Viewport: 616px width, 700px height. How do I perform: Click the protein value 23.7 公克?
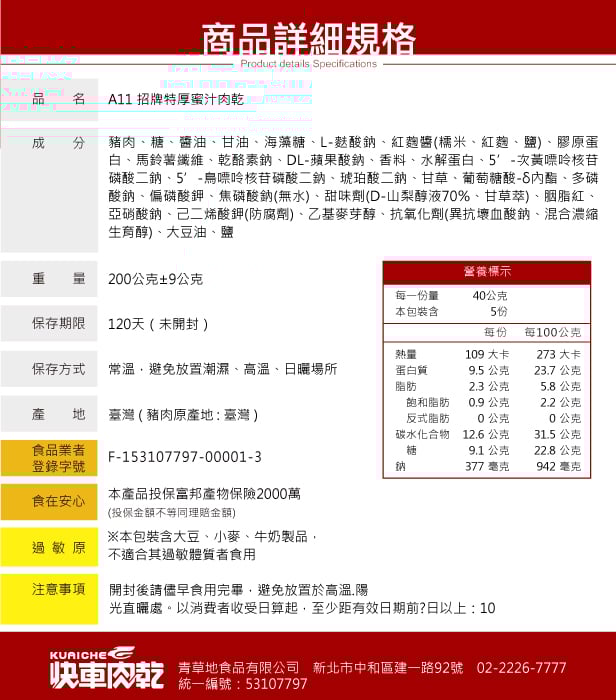(x=558, y=371)
